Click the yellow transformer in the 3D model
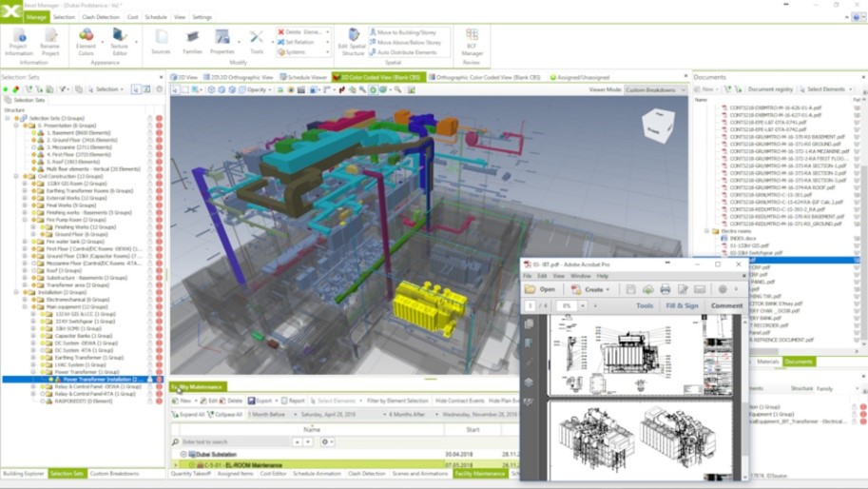This screenshot has height=489, width=868. pos(429,308)
